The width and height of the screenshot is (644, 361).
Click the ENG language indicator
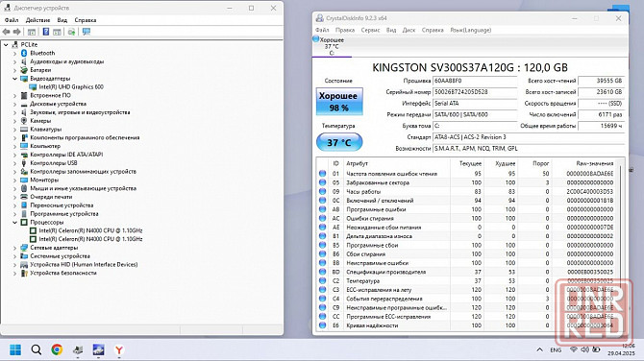556,349
